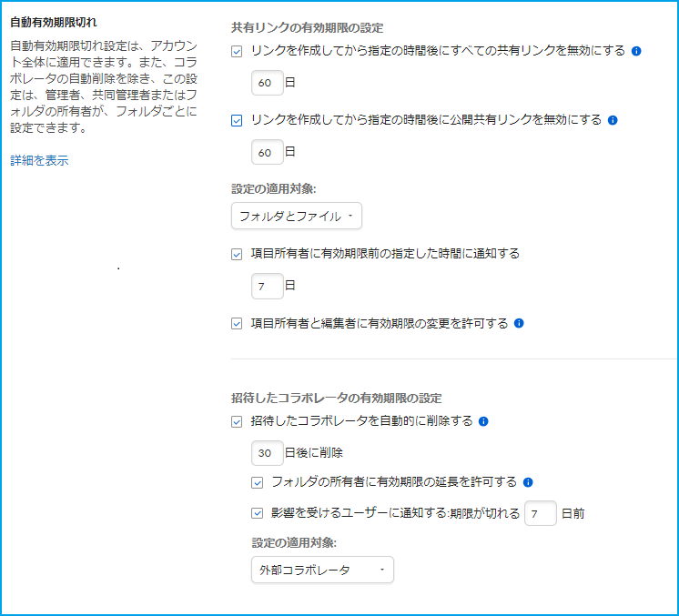This screenshot has width=679, height=616.
Task: Open the 詳細を表示 link
Action: point(39,161)
